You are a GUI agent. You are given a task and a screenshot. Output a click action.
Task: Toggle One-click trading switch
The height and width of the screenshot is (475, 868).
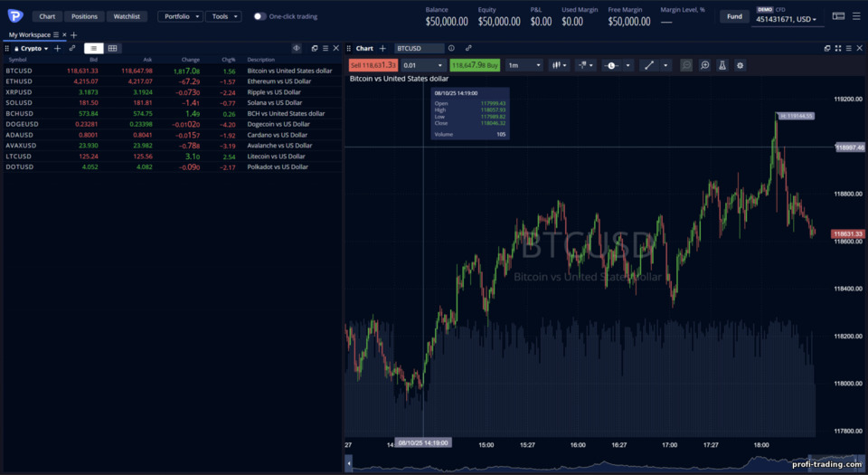(259, 16)
